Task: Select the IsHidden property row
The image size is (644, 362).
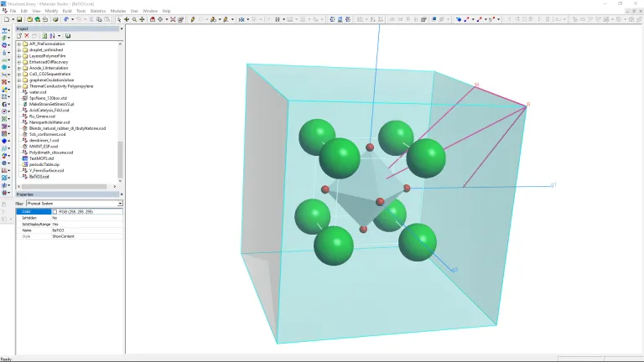Action: (34, 218)
